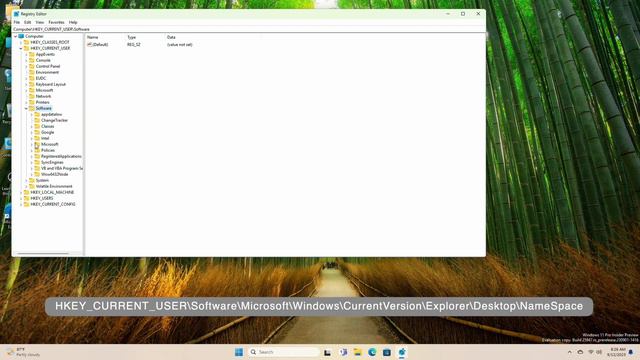Expand the System key

click(26, 180)
